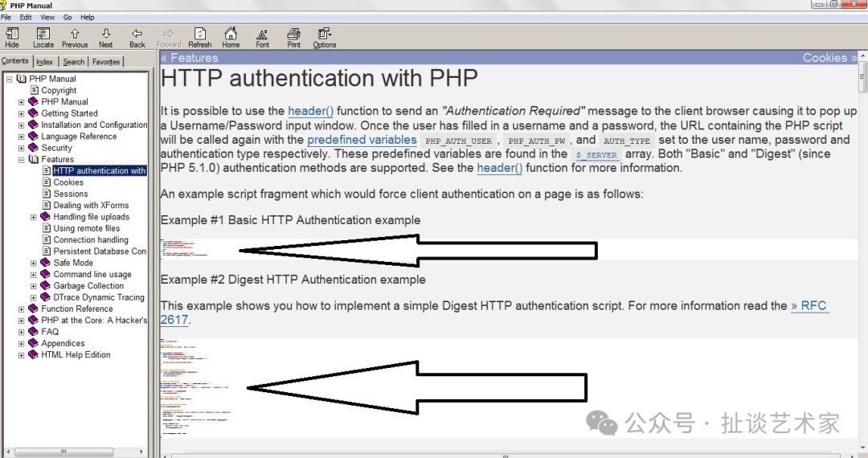
Task: Click the page icon beside Sessions
Action: tap(47, 194)
